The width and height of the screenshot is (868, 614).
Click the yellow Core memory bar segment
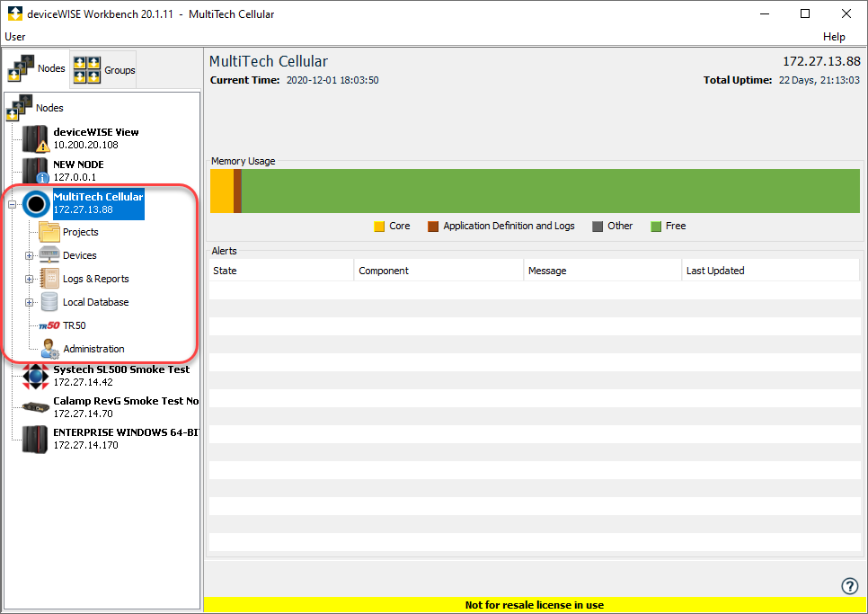pos(222,191)
